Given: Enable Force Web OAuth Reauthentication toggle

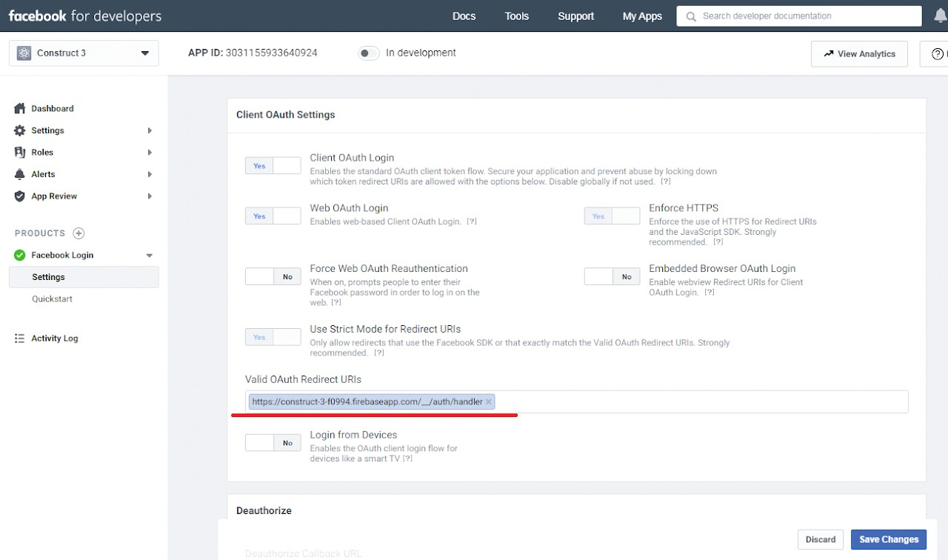Looking at the screenshot, I should pos(273,277).
